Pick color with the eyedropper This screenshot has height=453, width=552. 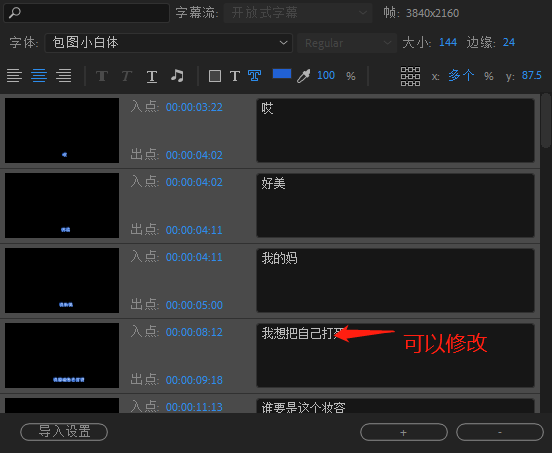(303, 76)
